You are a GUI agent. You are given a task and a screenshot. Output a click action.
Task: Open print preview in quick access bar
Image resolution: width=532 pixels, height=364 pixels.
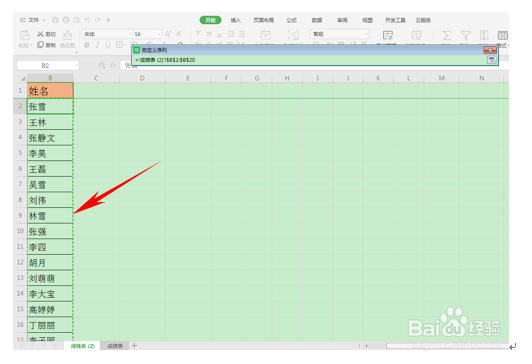(76, 20)
